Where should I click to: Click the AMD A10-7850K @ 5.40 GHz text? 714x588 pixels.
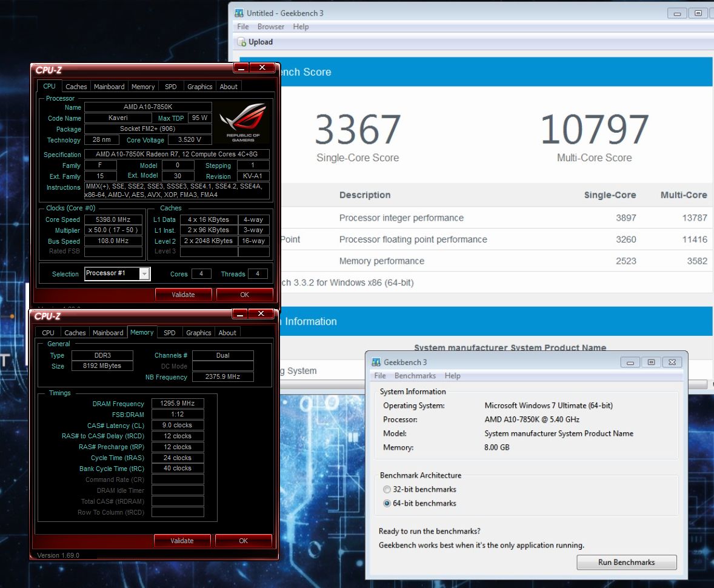(532, 419)
